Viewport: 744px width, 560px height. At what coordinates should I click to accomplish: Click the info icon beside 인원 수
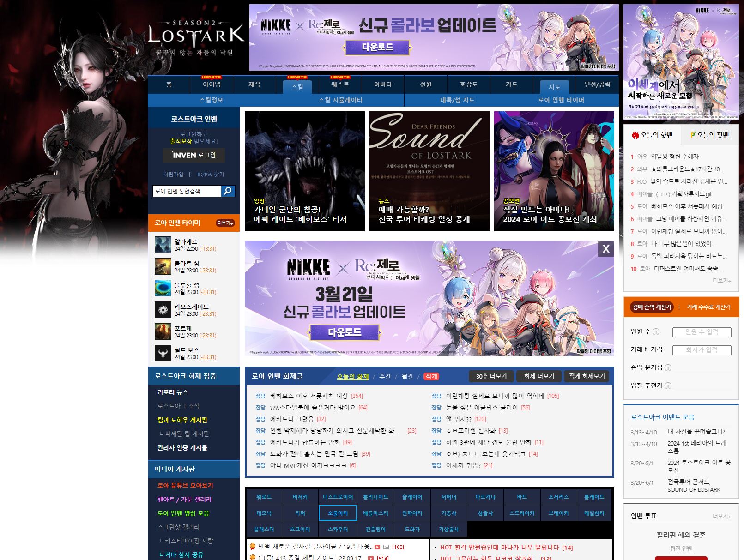[x=656, y=332]
